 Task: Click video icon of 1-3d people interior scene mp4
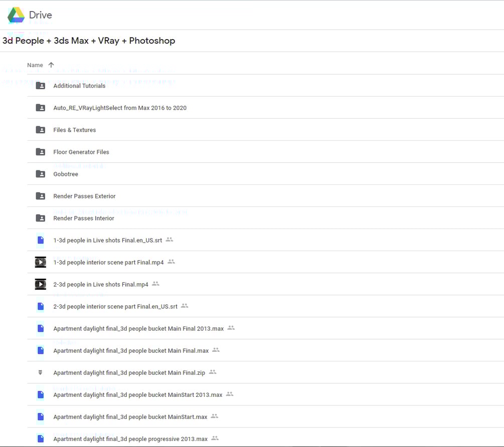pos(41,262)
